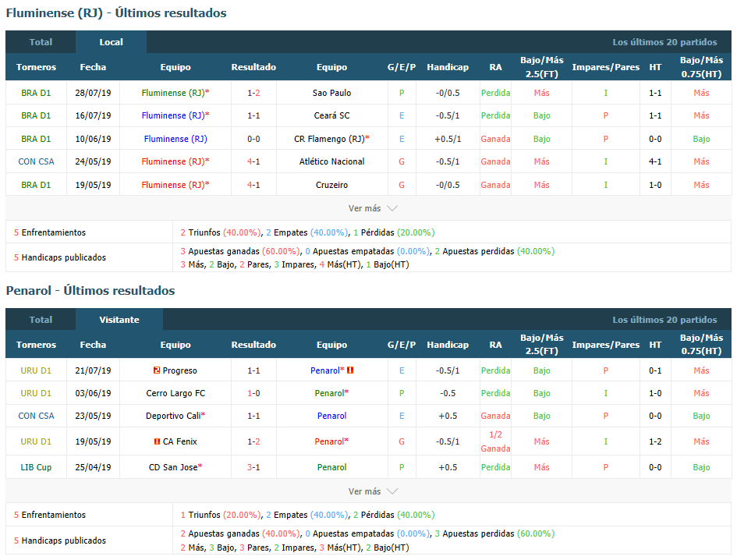Click Penarol in the 23/05/19 row
The width and height of the screenshot is (744, 560).
(x=331, y=416)
